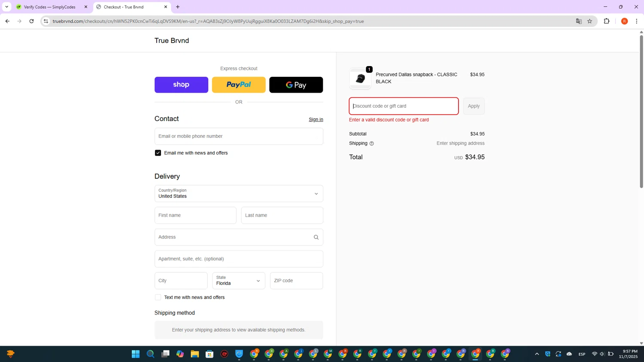644x362 pixels.
Task: Click the Shipping info question mark icon
Action: coord(372,144)
